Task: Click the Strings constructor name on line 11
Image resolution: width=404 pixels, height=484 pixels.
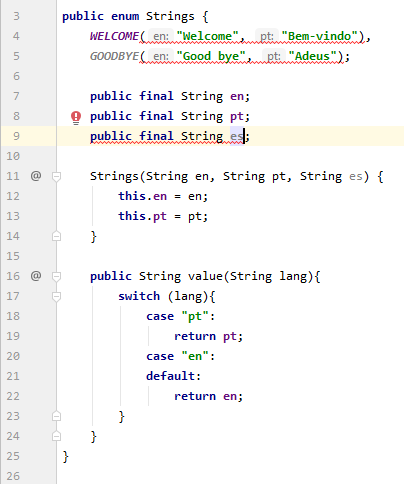Action: tap(114, 176)
